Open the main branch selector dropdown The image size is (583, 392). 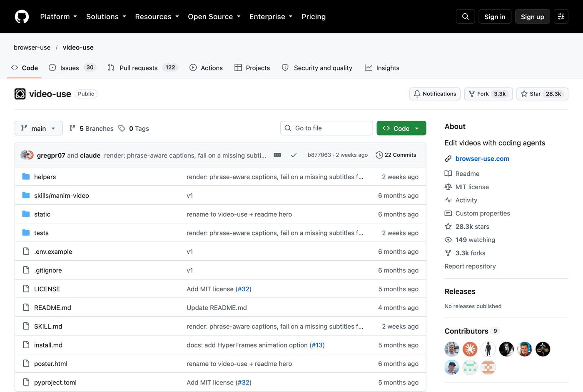[x=39, y=128]
